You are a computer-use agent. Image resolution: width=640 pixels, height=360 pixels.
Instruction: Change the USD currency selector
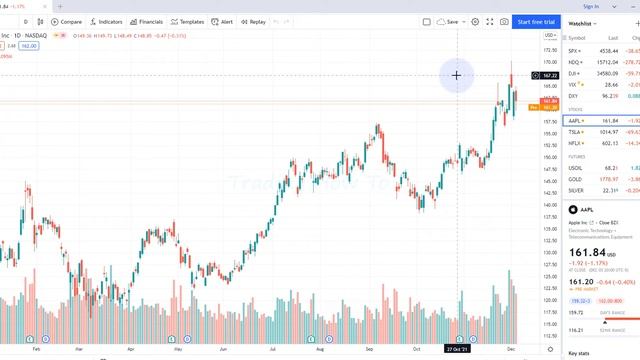coord(550,36)
